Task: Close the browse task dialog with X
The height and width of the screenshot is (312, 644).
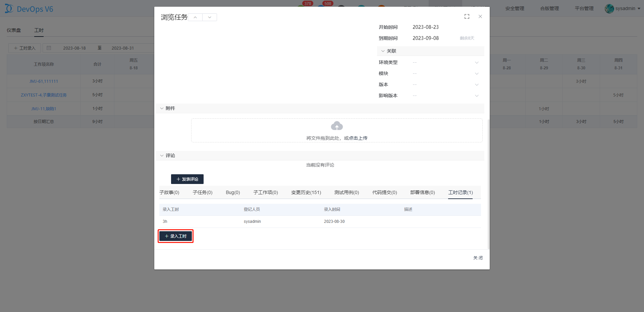Action: click(480, 16)
